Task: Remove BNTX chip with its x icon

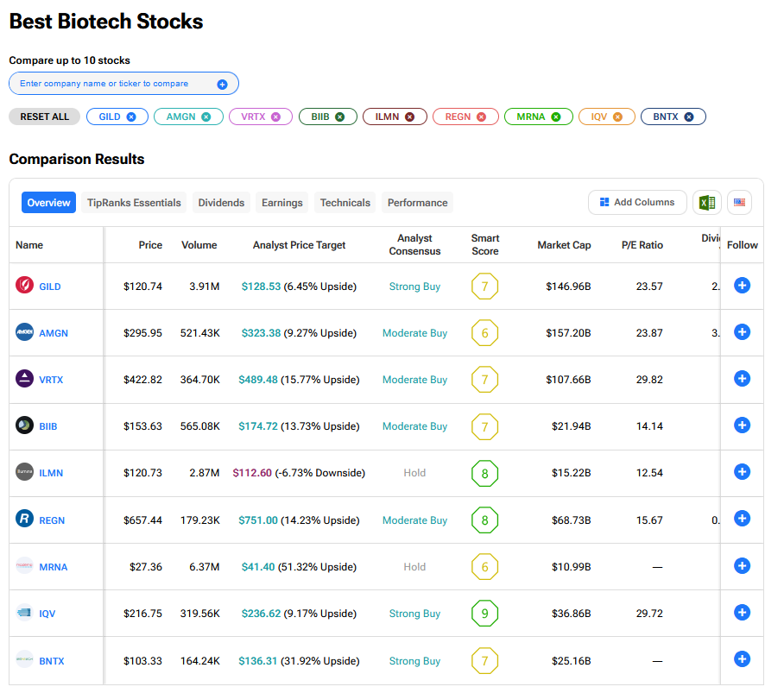Action: point(688,117)
